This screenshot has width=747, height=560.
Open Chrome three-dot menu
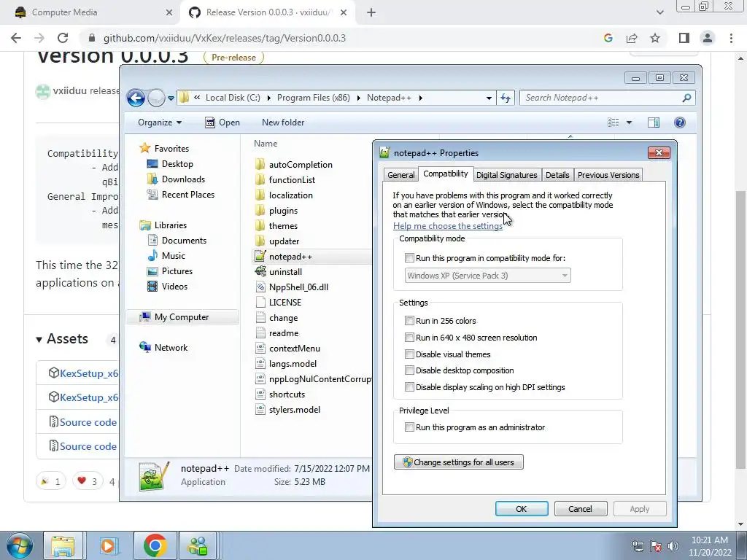[x=731, y=38]
